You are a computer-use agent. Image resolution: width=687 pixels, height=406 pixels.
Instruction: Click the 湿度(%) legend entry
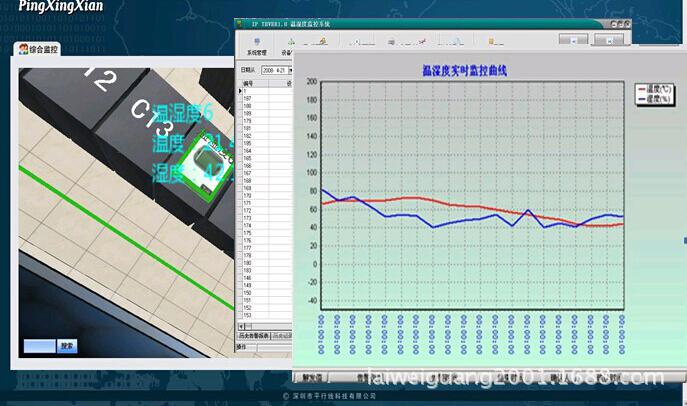click(x=655, y=99)
